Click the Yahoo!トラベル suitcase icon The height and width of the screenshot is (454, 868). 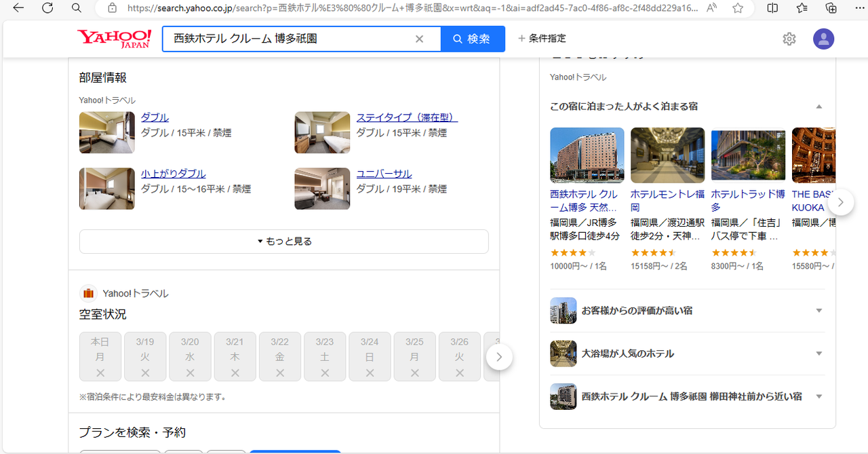point(87,292)
